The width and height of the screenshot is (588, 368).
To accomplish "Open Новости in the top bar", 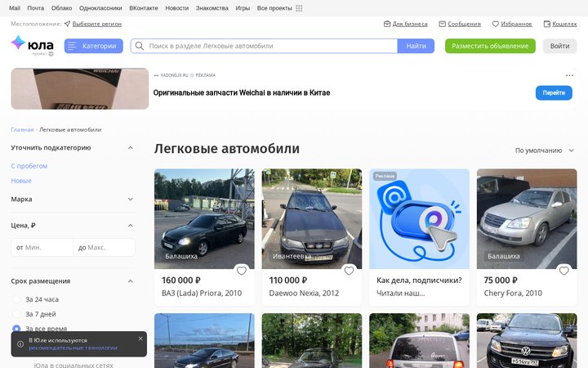I will (177, 8).
